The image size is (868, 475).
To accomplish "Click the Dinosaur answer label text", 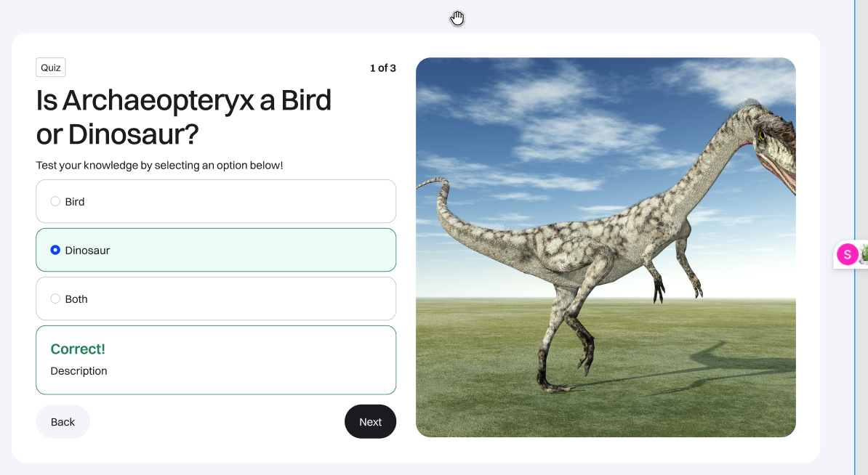I will (x=87, y=251).
